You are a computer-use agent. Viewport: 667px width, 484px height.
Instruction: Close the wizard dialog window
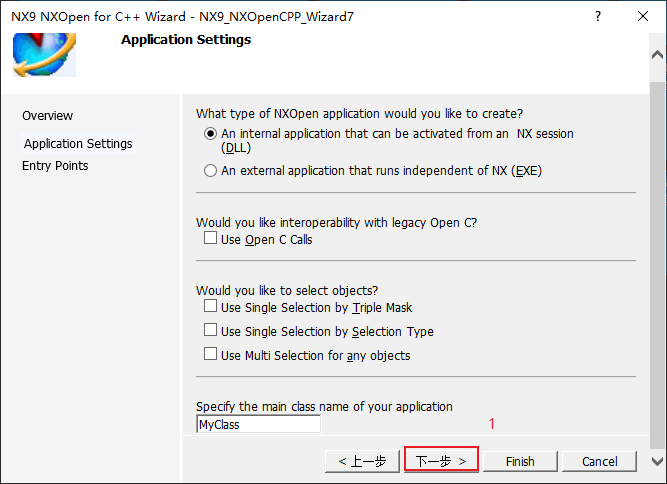pyautogui.click(x=643, y=16)
